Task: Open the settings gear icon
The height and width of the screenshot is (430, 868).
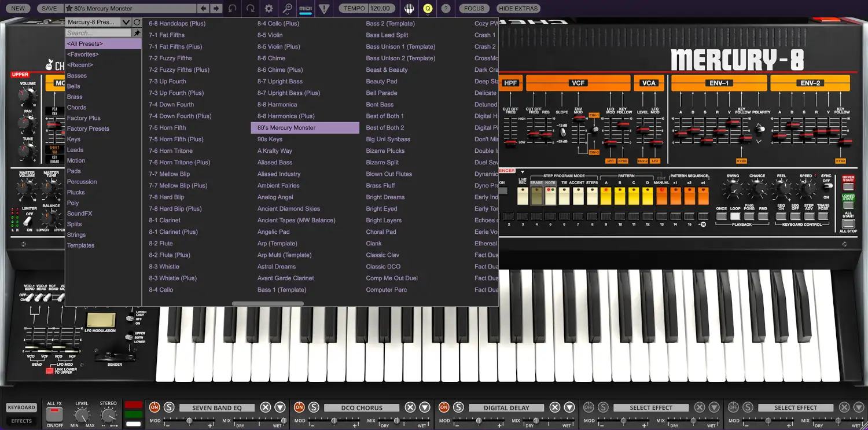Action: pyautogui.click(x=267, y=9)
